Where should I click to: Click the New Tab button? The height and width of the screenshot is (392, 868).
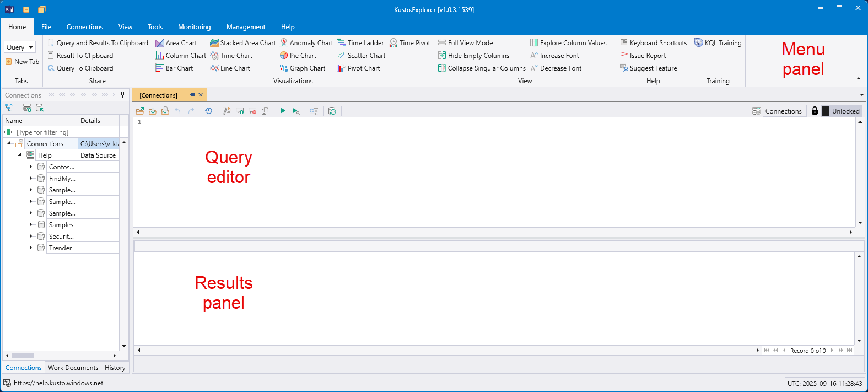coord(22,62)
